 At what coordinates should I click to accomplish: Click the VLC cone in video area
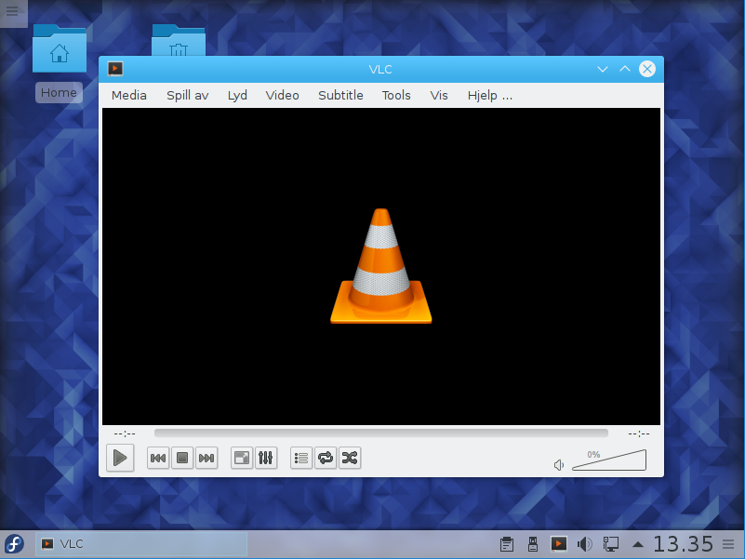click(x=381, y=266)
